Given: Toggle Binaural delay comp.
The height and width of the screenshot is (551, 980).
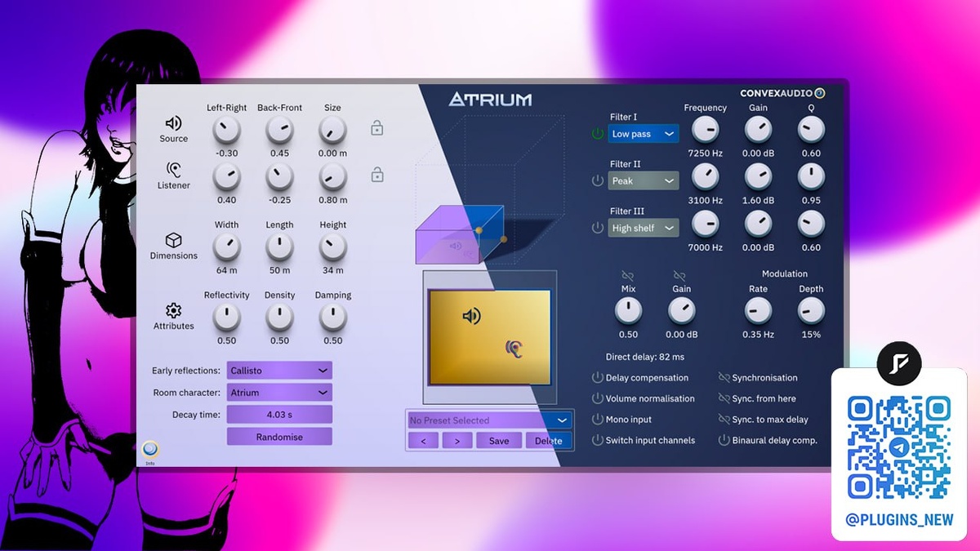Looking at the screenshot, I should 724,440.
